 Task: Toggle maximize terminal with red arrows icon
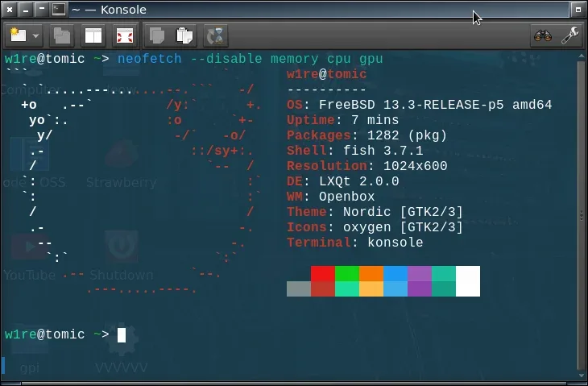point(125,36)
